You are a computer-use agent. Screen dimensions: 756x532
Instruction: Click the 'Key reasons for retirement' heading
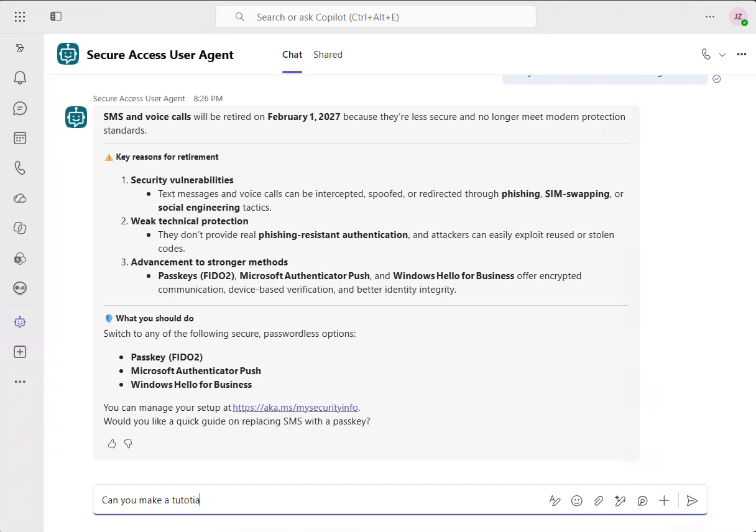pyautogui.click(x=167, y=157)
